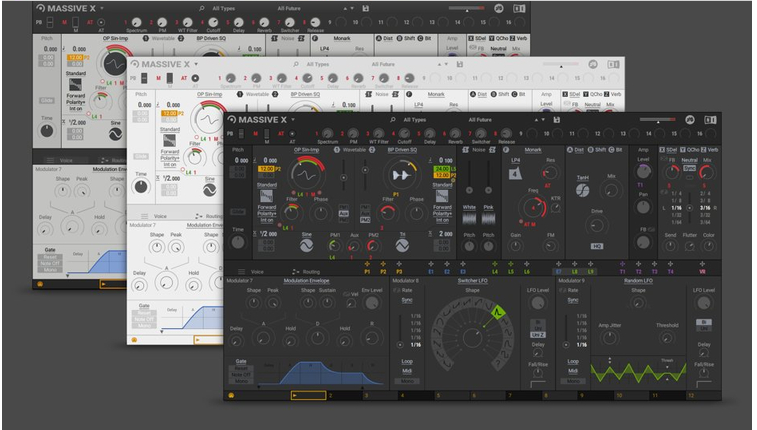The width and height of the screenshot is (757, 430).
Task: Click the highlighted green LFO shape segment
Action: click(x=497, y=313)
